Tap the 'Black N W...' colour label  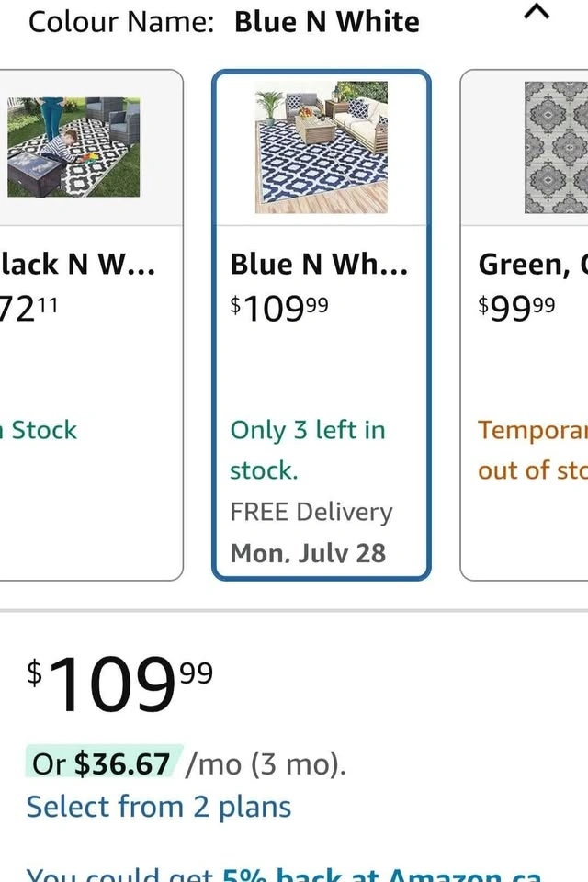click(77, 265)
